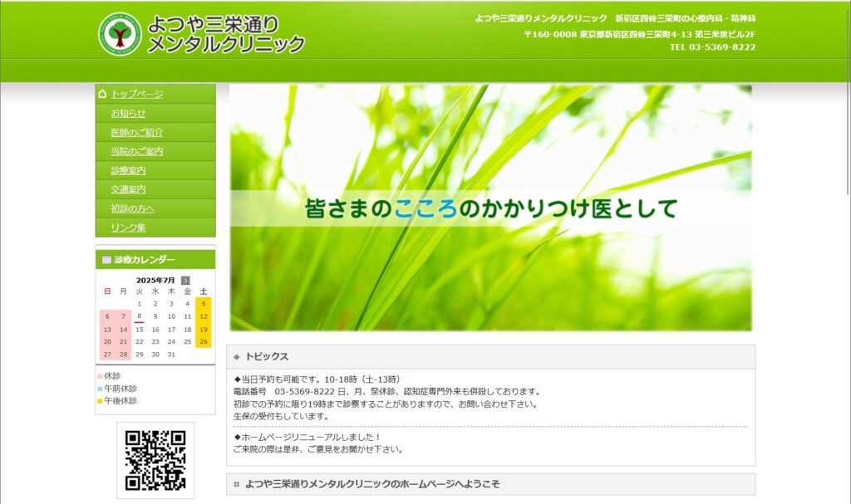The width and height of the screenshot is (851, 504).
Task: Click the yellow 午後休診 legend swatch
Action: click(x=100, y=401)
